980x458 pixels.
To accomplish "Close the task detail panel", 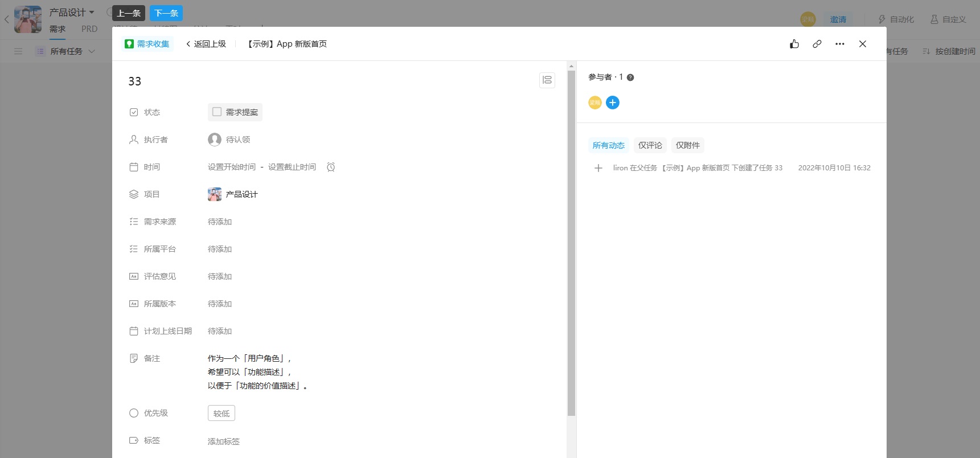I will click(863, 44).
